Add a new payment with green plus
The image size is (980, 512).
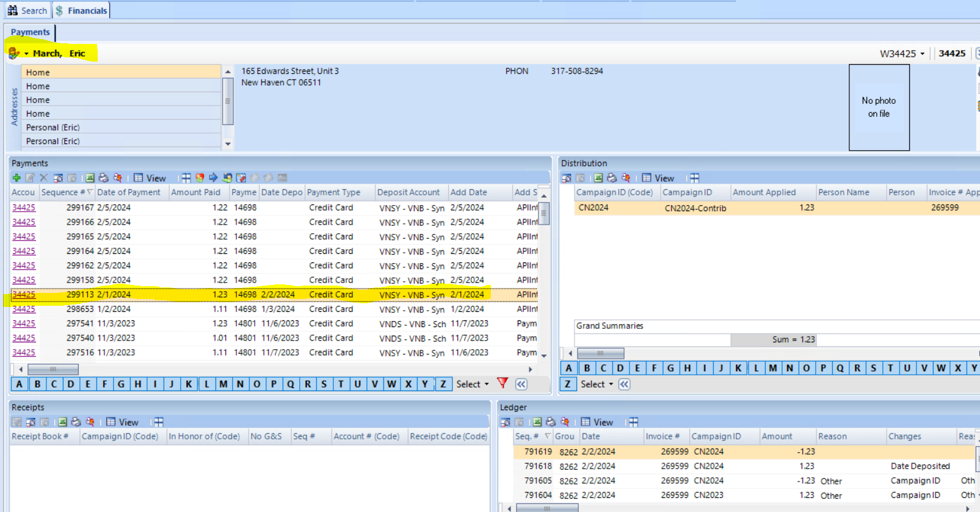(x=16, y=178)
